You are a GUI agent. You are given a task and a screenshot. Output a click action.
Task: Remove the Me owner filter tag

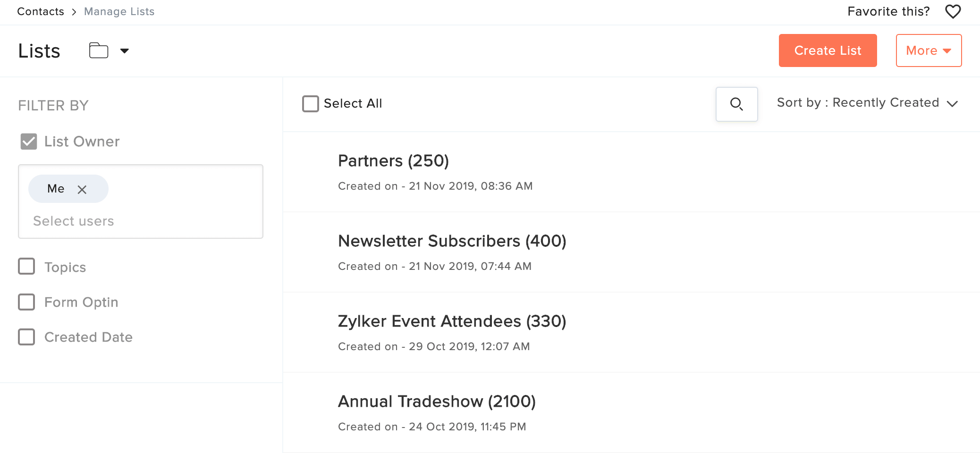click(x=82, y=189)
